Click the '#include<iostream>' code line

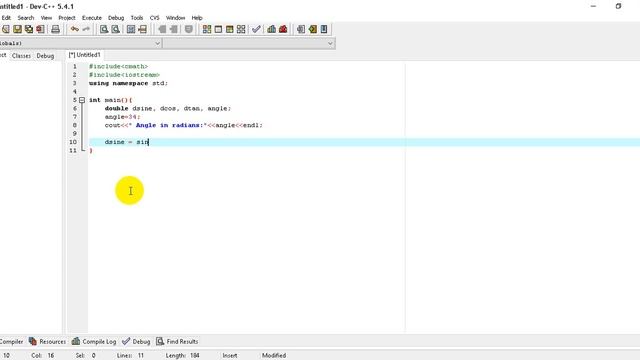124,75
